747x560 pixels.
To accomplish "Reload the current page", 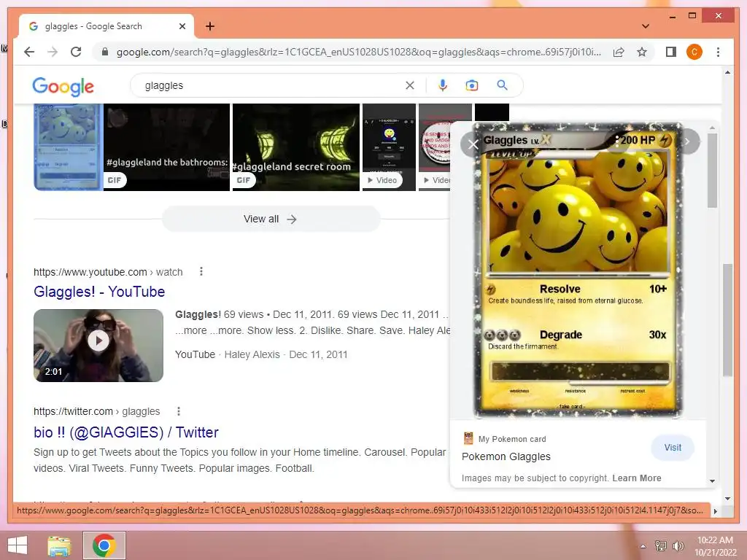I will (x=76, y=52).
